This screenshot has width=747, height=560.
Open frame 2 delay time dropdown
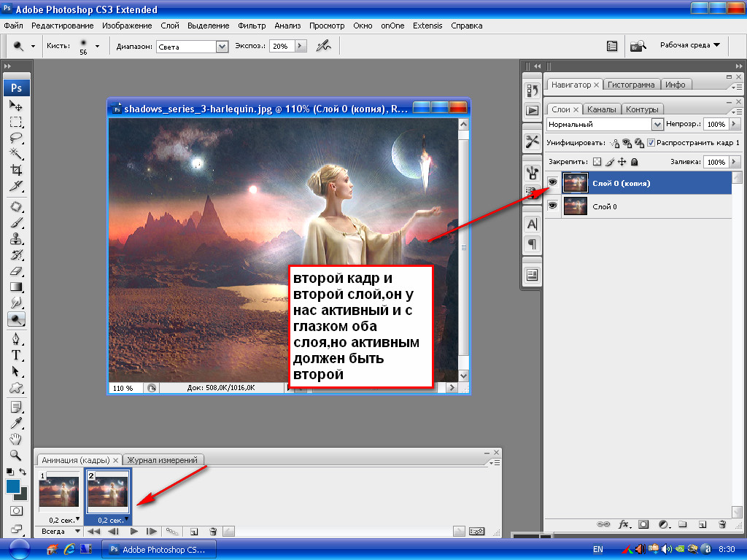[x=126, y=519]
